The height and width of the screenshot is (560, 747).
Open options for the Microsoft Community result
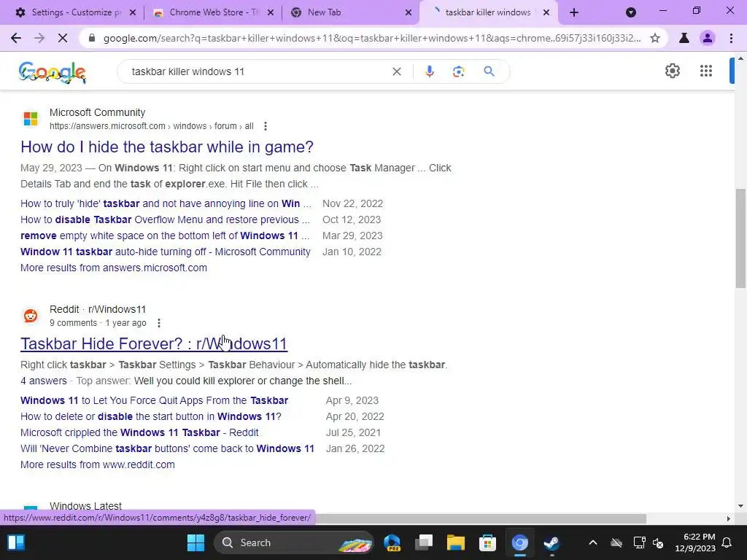[x=266, y=126]
